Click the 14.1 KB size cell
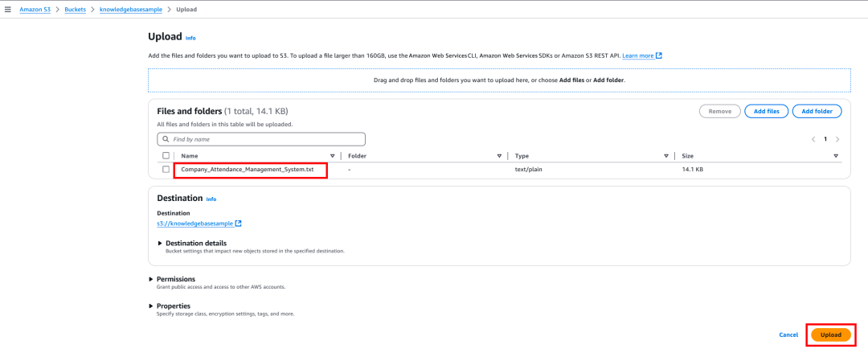Screen dimensions: 868x353 (x=693, y=170)
